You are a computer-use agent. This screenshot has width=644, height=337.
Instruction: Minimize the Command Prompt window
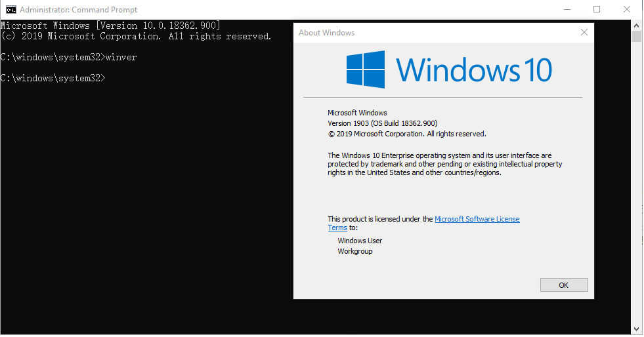point(567,9)
